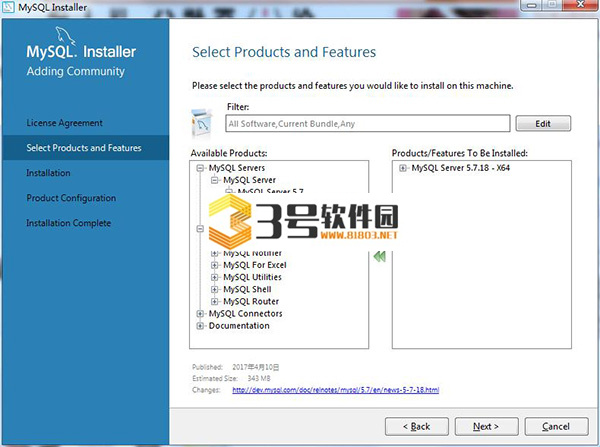Open the Installation step
This screenshot has width=600, height=447.
pos(48,173)
